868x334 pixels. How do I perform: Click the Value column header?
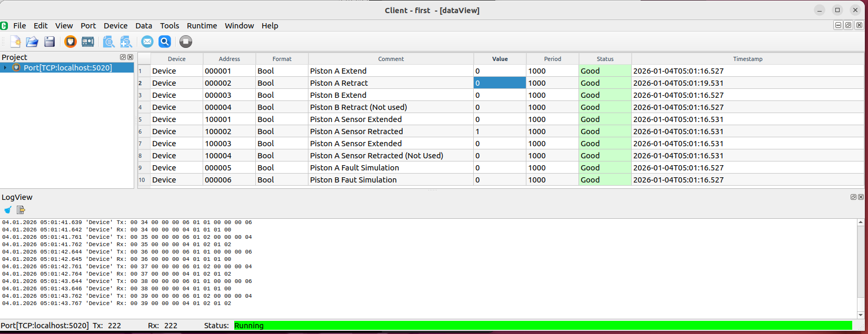[500, 59]
